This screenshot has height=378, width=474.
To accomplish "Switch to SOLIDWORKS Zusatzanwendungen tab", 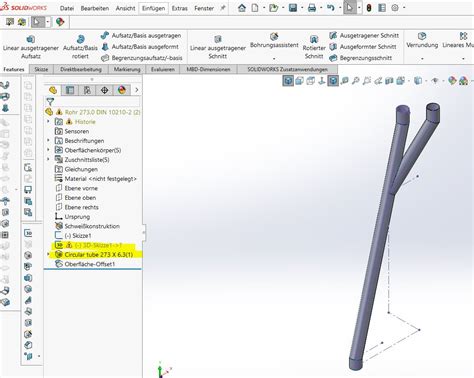I will click(287, 69).
